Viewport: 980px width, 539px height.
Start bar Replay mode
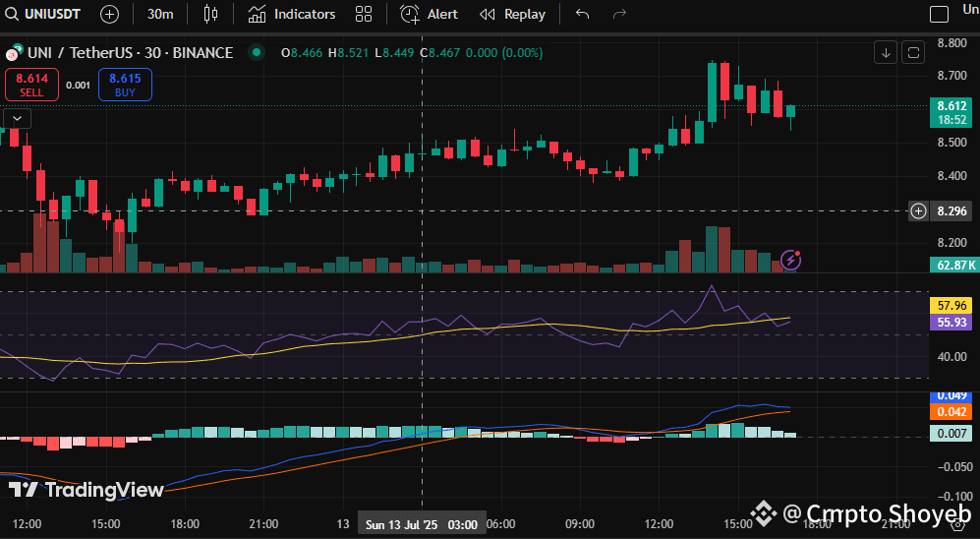click(512, 14)
